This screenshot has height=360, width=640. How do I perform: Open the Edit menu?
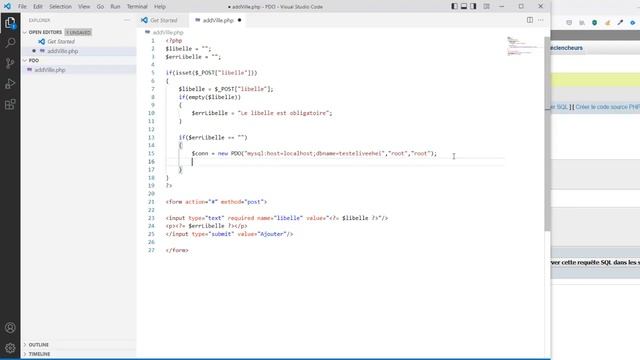[x=38, y=7]
